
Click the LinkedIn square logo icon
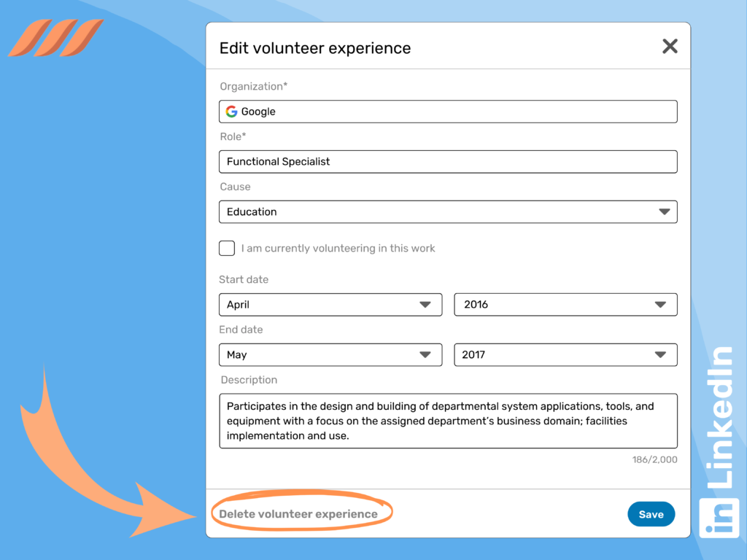pyautogui.click(x=719, y=518)
